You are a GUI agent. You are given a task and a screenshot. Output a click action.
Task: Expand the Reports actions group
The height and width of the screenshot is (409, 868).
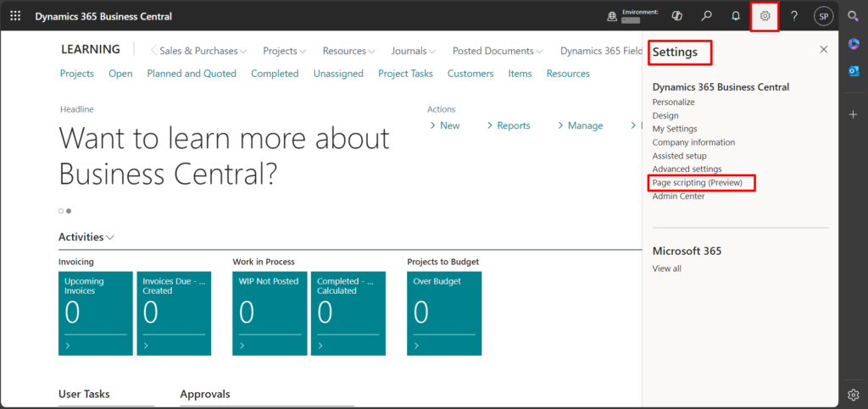point(509,125)
